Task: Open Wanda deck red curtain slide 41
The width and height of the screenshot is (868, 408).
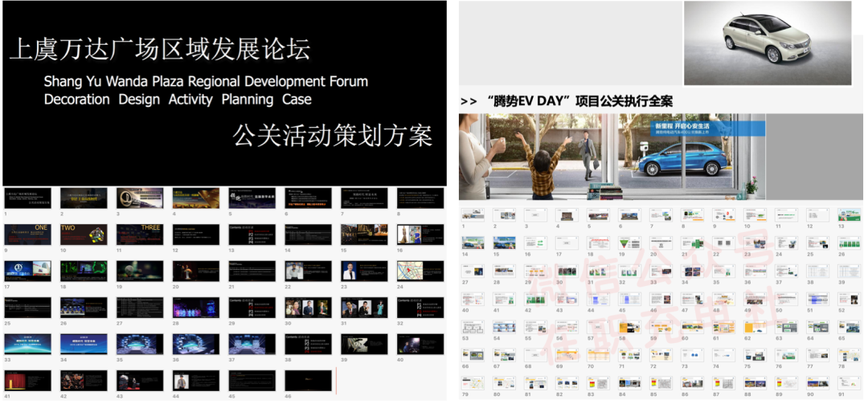Action: tap(27, 381)
